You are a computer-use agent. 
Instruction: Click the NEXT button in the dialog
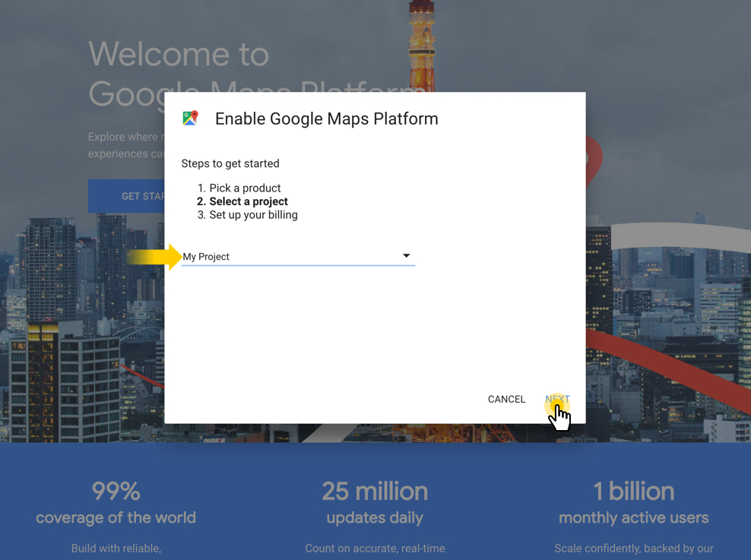557,399
